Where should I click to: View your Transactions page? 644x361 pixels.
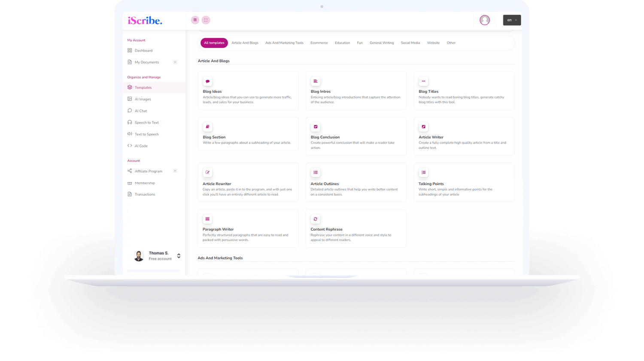pyautogui.click(x=145, y=194)
